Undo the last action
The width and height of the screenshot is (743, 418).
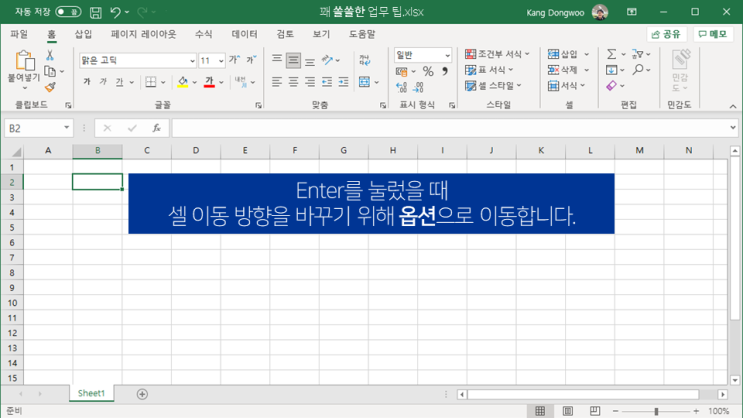115,12
